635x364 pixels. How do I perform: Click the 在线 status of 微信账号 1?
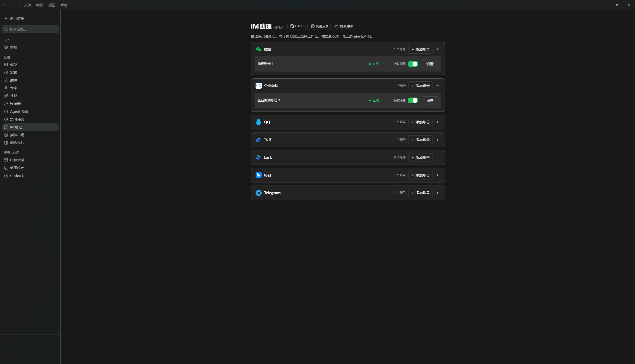tap(374, 64)
